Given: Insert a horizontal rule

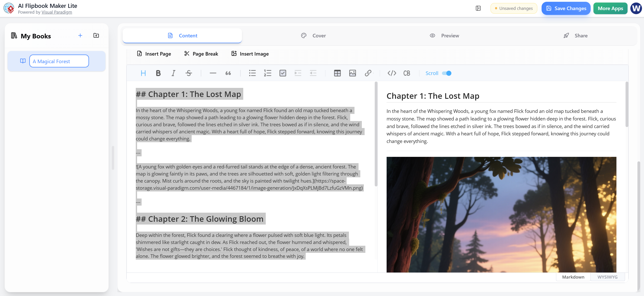Looking at the screenshot, I should (213, 73).
